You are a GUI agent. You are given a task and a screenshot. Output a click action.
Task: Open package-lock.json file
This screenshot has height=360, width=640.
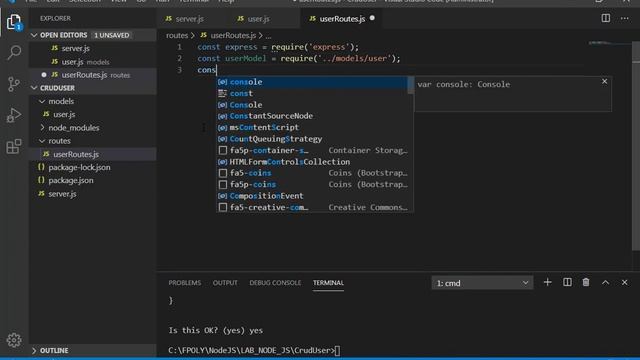tap(93, 167)
